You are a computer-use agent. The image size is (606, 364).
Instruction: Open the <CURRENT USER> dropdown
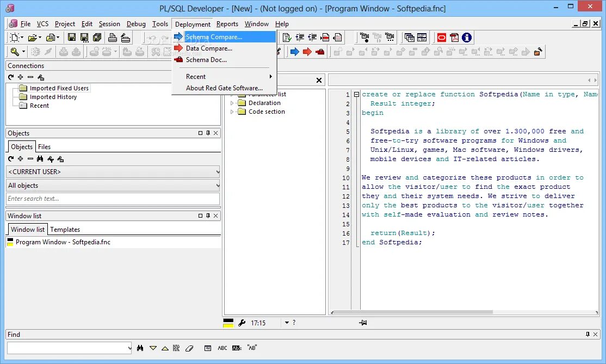tap(218, 171)
